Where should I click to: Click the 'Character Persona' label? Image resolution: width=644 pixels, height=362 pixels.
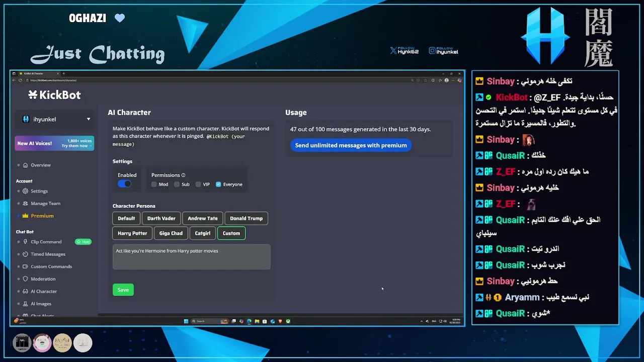[134, 206]
